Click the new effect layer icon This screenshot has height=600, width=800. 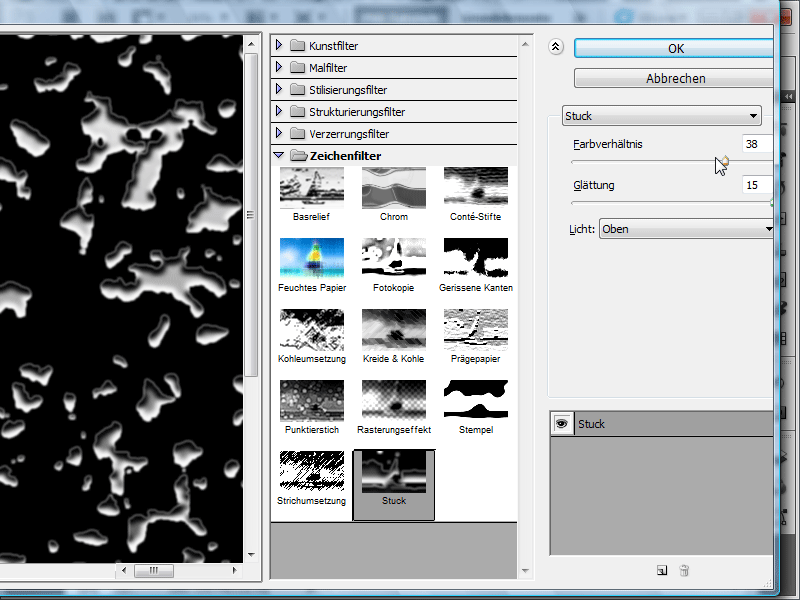(x=662, y=570)
